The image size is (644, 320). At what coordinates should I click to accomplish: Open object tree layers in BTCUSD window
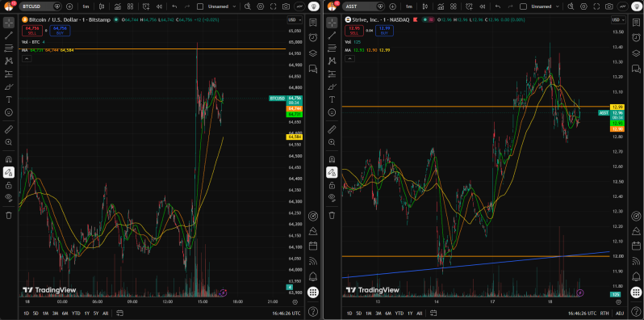313,53
